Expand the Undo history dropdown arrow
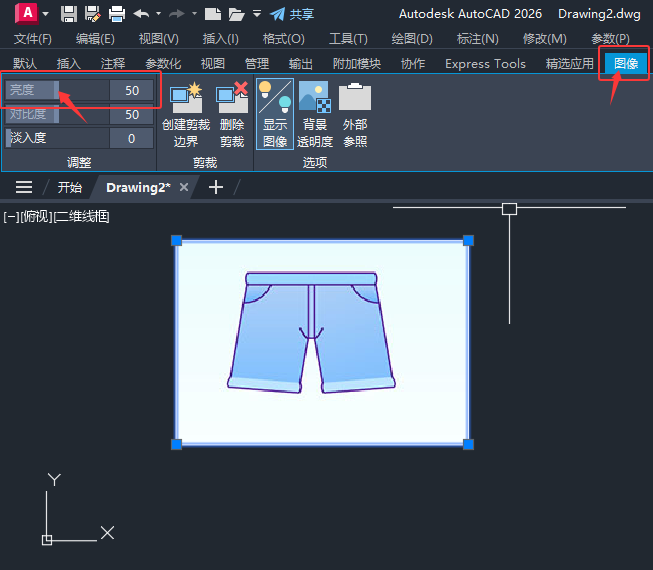Image resolution: width=653 pixels, height=570 pixels. click(158, 14)
